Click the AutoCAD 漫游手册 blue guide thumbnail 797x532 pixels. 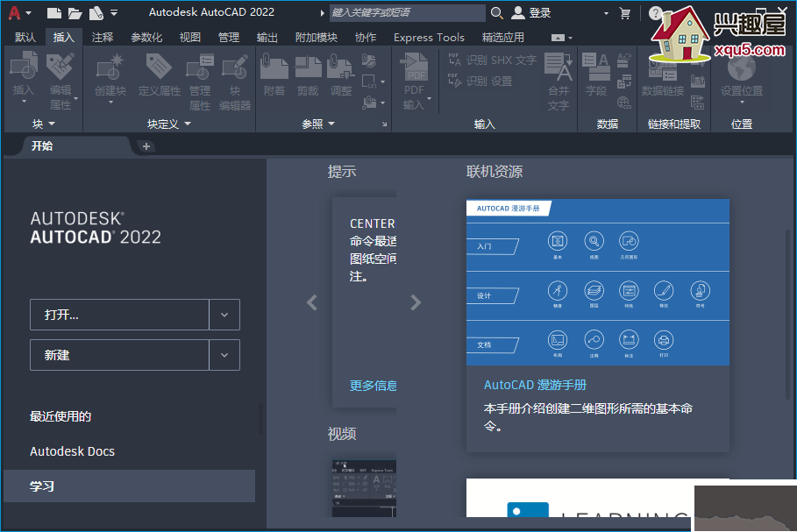(x=598, y=282)
